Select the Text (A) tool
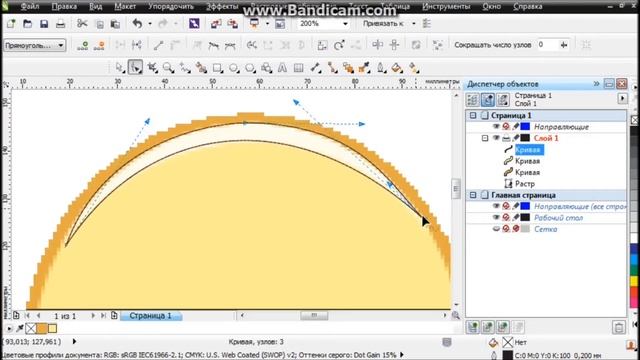The image size is (640, 360). coord(282,68)
